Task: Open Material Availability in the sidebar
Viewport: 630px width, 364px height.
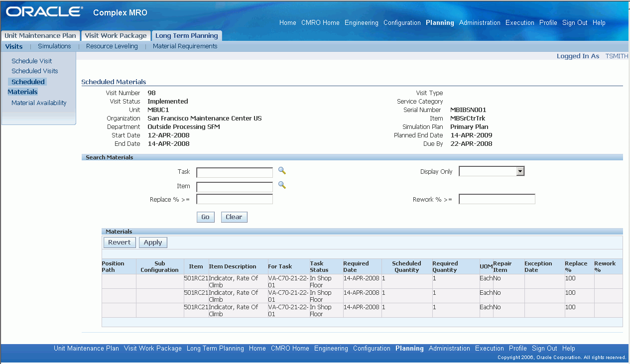Action: point(39,103)
